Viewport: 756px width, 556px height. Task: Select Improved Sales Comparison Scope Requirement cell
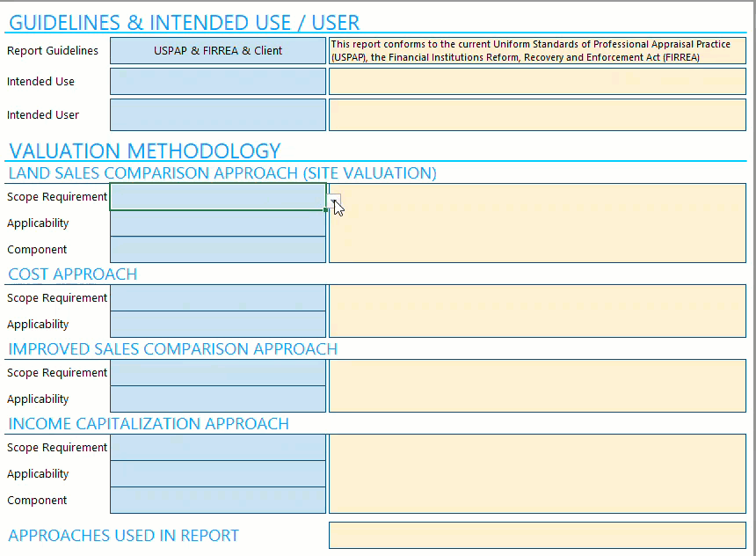tap(218, 373)
